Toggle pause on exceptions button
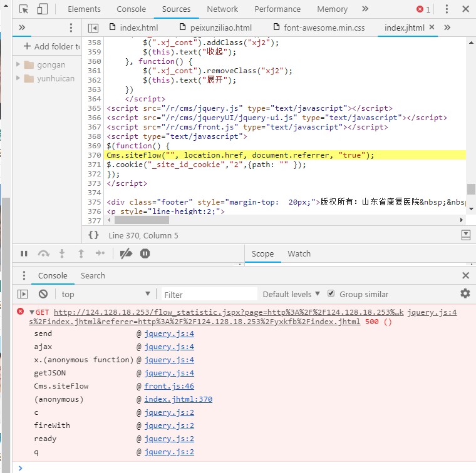476x473 pixels. pos(145,253)
